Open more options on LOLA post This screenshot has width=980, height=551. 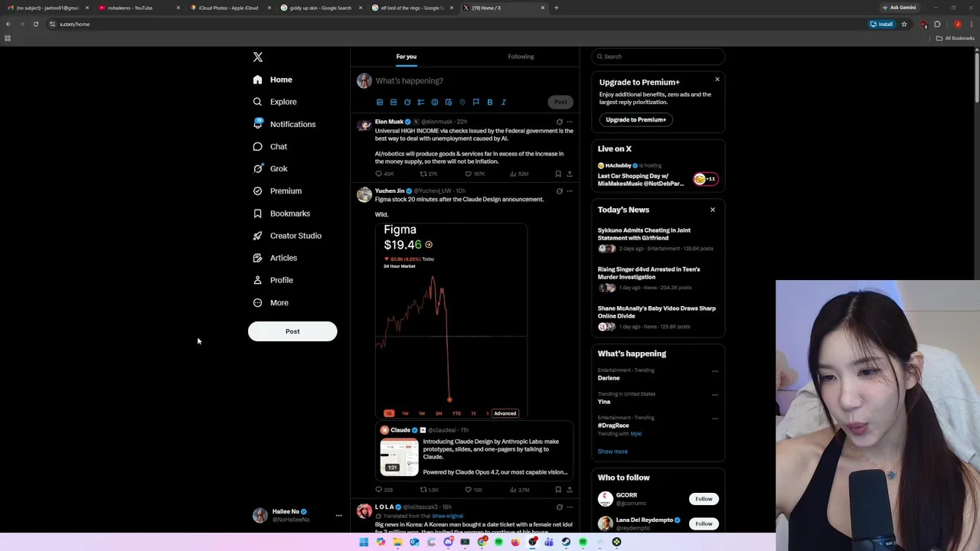coord(569,507)
